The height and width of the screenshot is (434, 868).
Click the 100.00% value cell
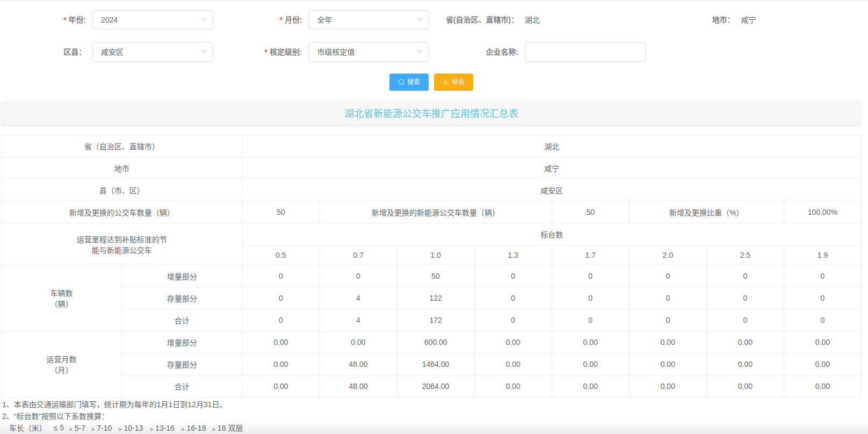[822, 213]
